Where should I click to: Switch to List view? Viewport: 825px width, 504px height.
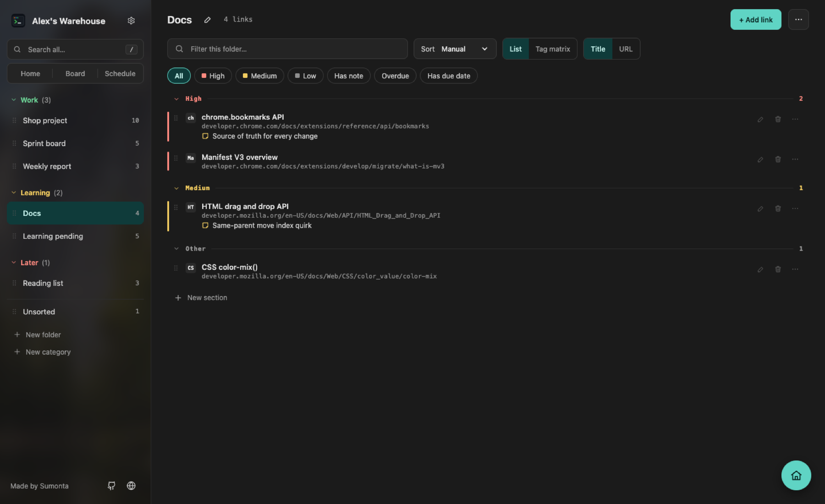tap(516, 49)
